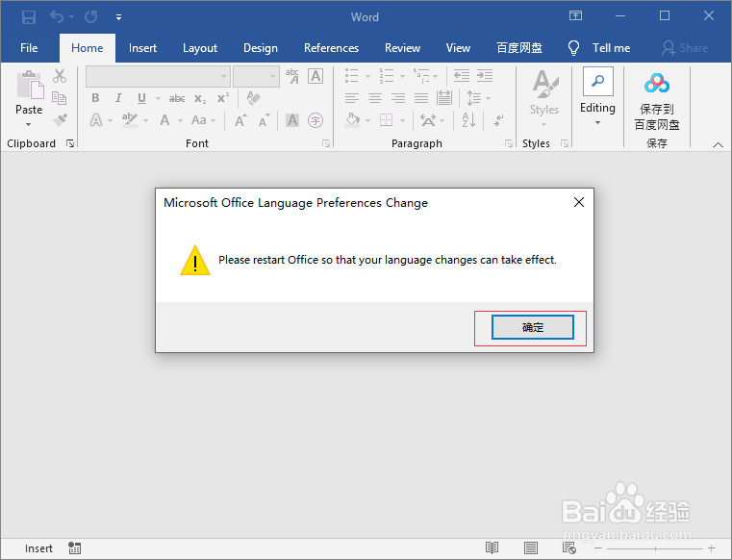Click the Shading paint bucket icon
This screenshot has width=732, height=560.
352,120
